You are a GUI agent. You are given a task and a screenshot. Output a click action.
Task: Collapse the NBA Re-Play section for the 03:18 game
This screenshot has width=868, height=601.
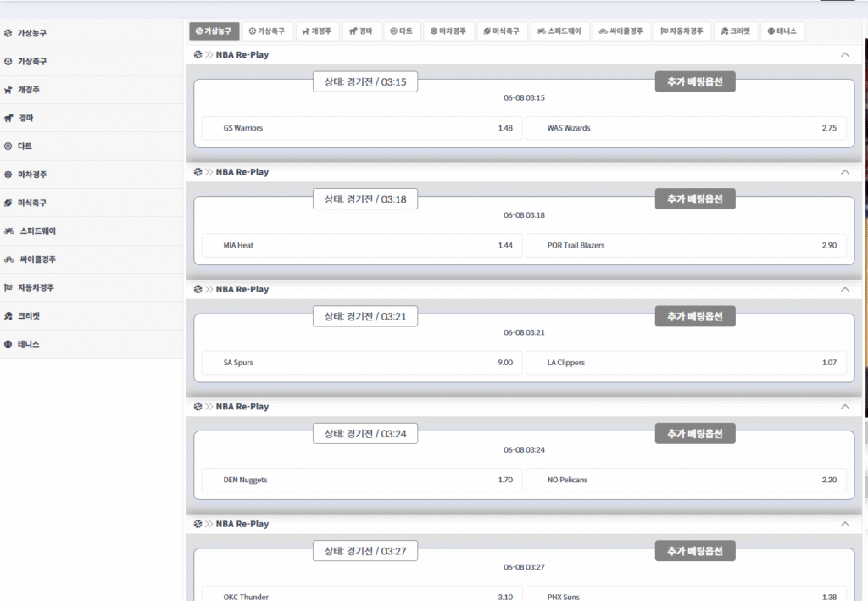pyautogui.click(x=845, y=172)
